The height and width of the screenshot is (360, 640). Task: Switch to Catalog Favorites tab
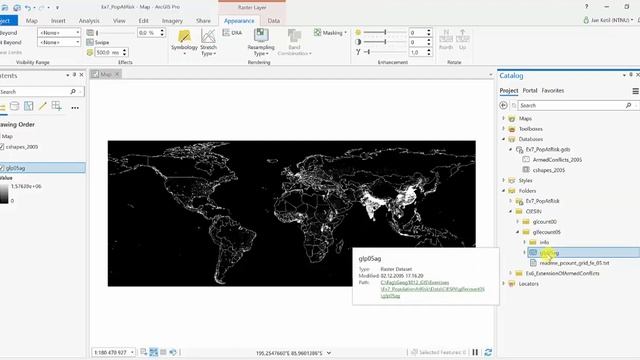click(x=553, y=91)
